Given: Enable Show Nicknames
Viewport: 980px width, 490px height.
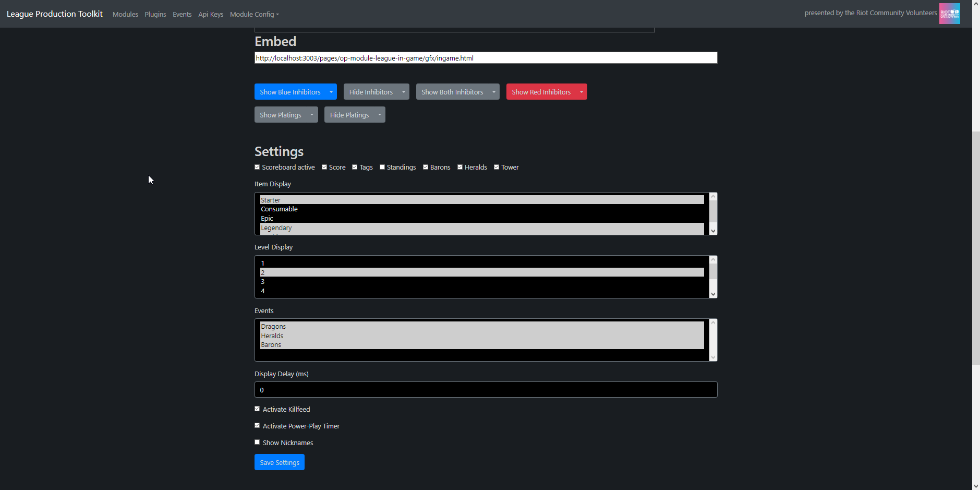Looking at the screenshot, I should pos(257,441).
